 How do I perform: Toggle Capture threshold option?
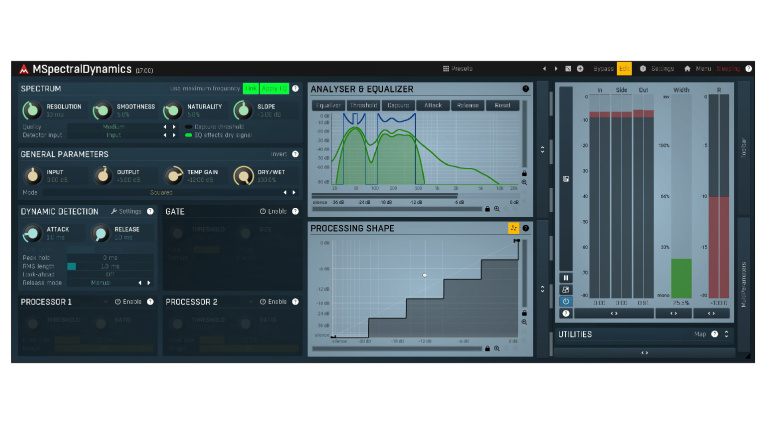[214, 127]
